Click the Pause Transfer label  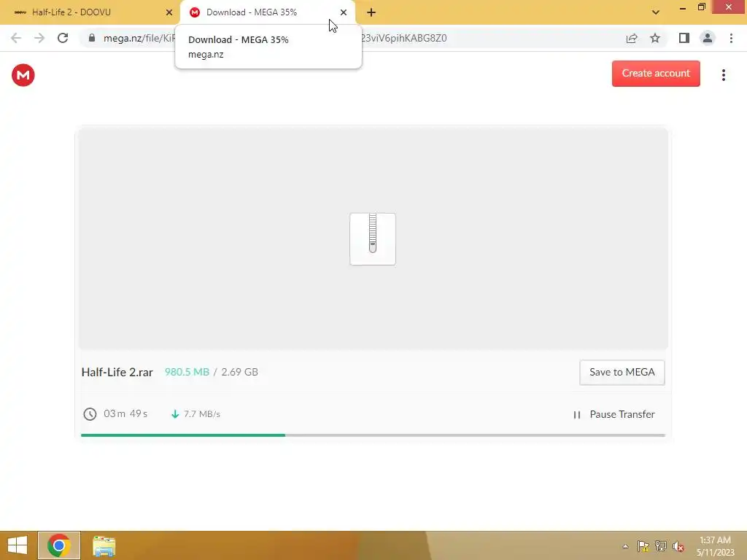(622, 414)
